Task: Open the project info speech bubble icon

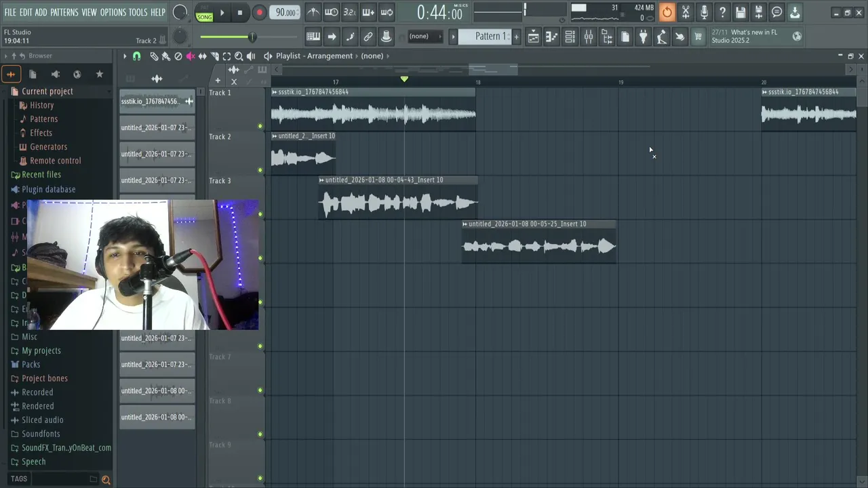Action: coord(777,12)
